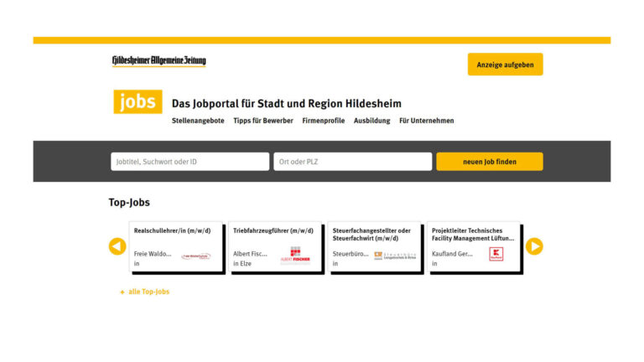Focus the Jobtitel, Suchwort oder ID field
This screenshot has width=644, height=362.
190,162
